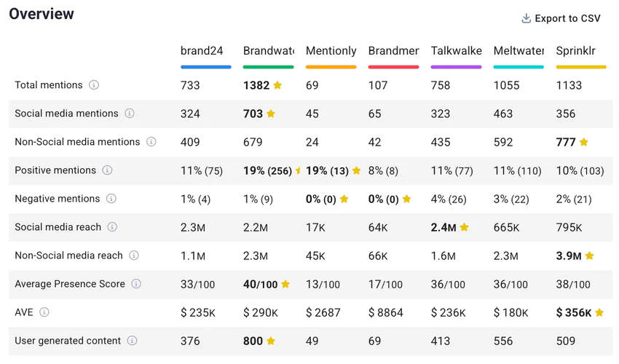Click the Overview heading
This screenshot has height=364, width=619.
coord(42,14)
